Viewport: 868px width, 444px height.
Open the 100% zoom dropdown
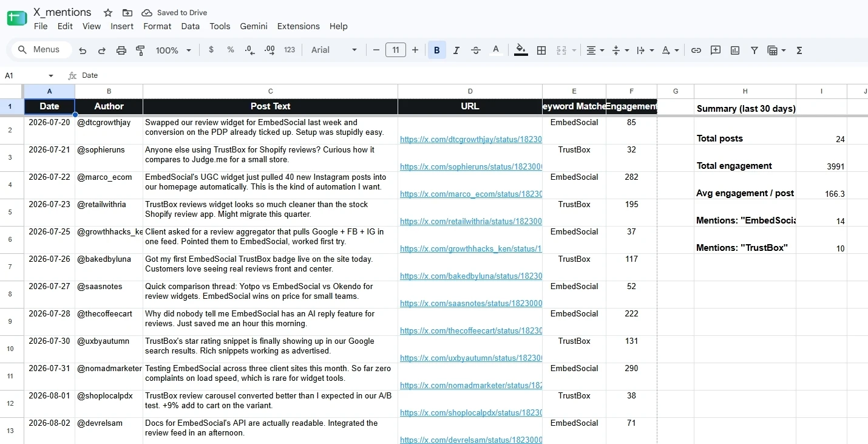pos(174,50)
